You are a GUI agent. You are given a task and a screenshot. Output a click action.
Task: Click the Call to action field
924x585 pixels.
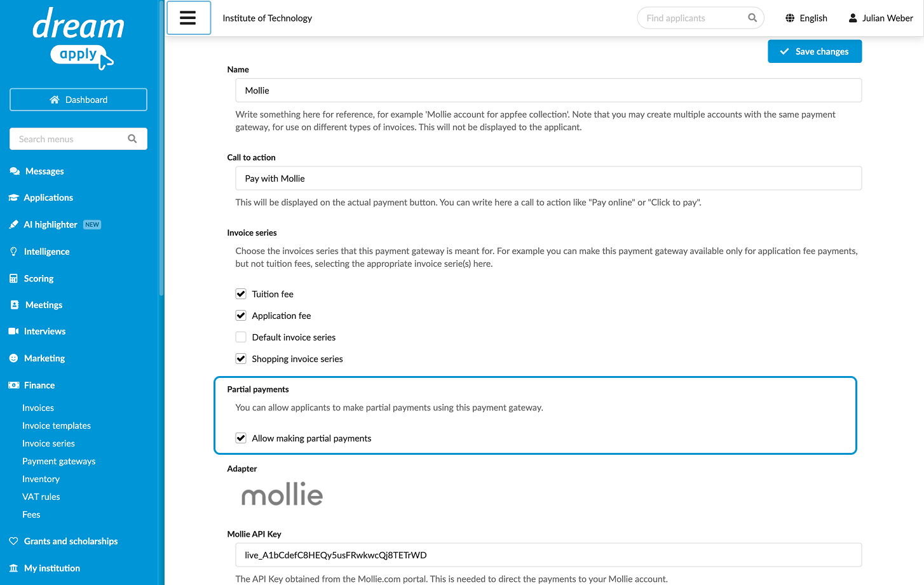[548, 178]
